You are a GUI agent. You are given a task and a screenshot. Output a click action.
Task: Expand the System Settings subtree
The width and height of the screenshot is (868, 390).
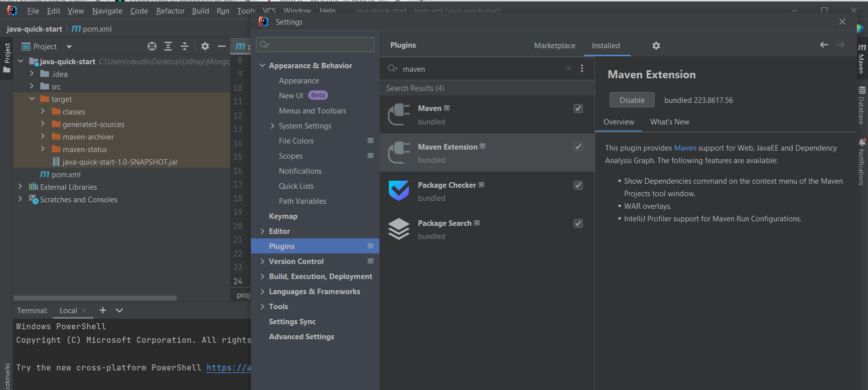[x=272, y=126]
